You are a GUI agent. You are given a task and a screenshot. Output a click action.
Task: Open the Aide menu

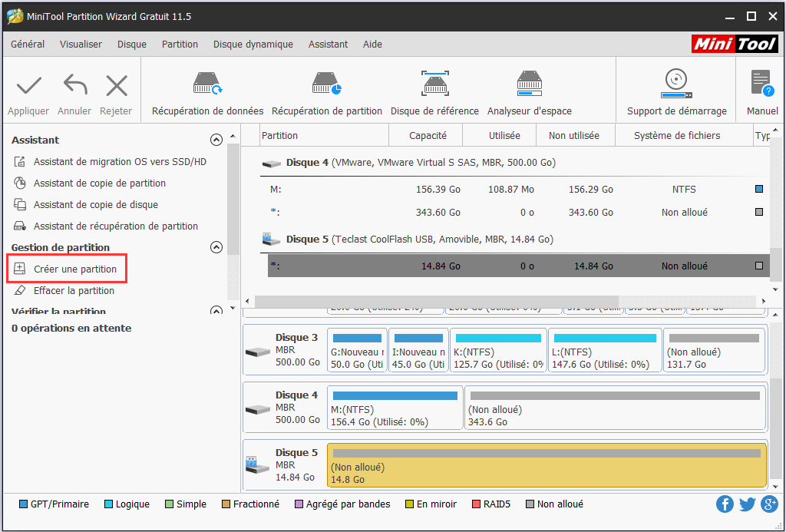click(x=372, y=44)
